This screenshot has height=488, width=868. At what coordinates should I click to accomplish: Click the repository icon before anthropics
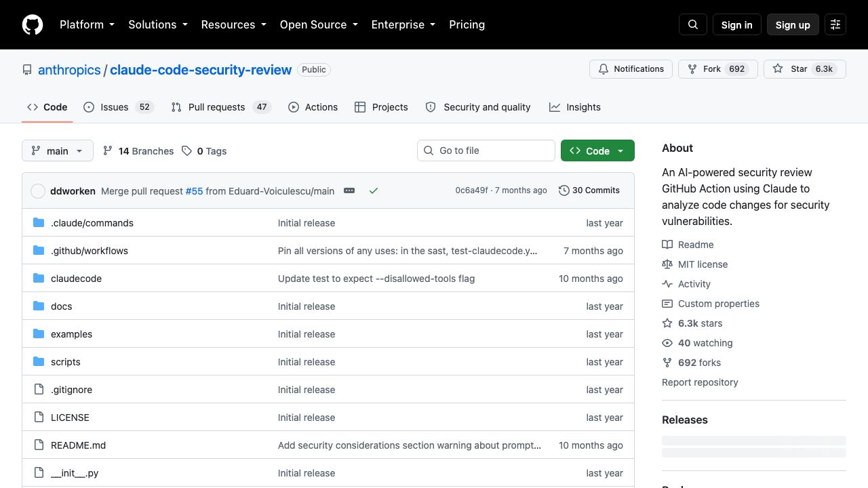click(27, 70)
